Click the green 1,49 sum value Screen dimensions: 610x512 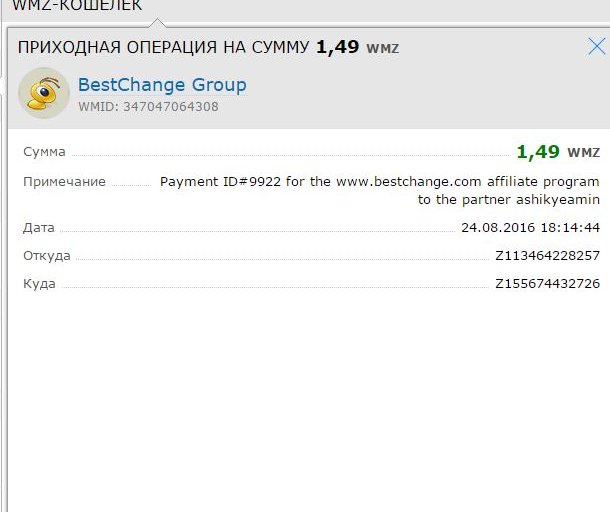[537, 152]
